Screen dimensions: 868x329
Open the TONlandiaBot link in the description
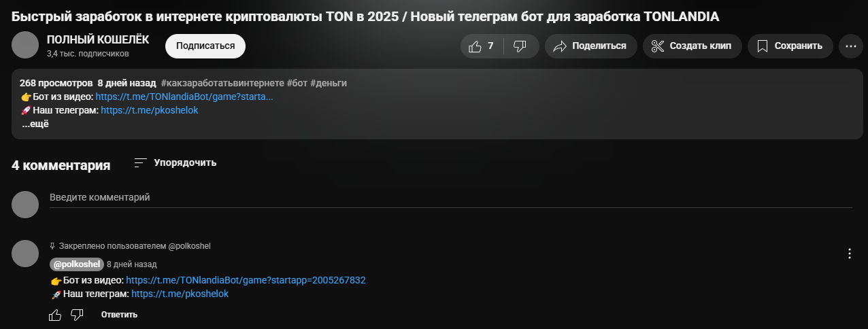[184, 97]
